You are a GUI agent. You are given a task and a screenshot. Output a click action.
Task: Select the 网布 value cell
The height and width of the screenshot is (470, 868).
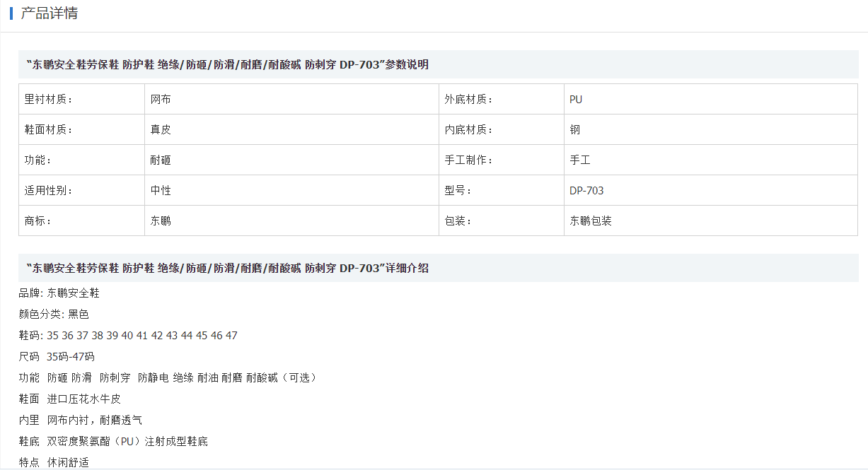click(x=292, y=100)
